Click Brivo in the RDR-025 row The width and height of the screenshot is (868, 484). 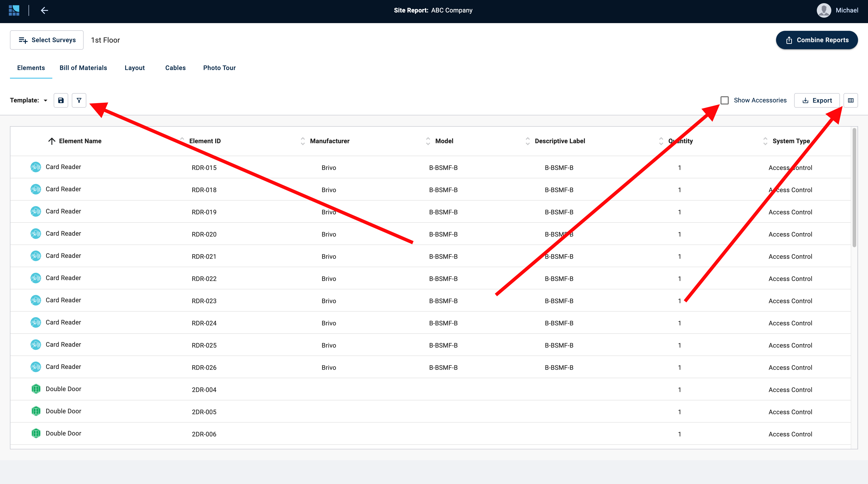[x=328, y=345]
